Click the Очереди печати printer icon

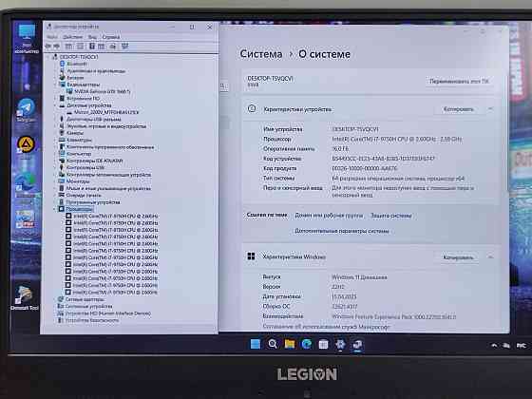[62, 195]
